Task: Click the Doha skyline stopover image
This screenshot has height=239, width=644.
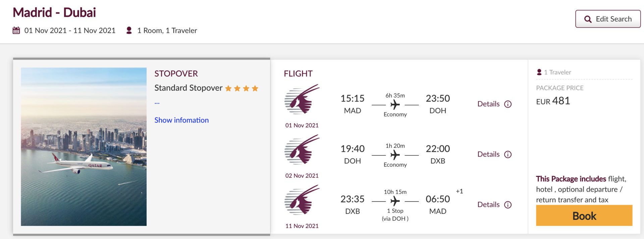Action: 84,147
